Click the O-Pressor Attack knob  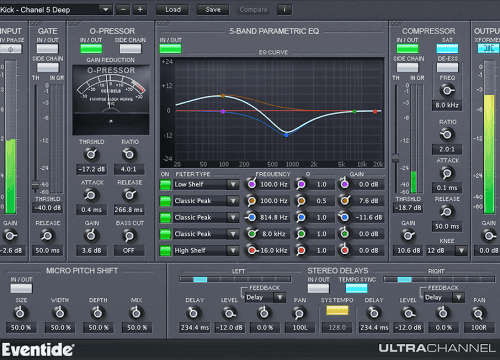pos(90,195)
